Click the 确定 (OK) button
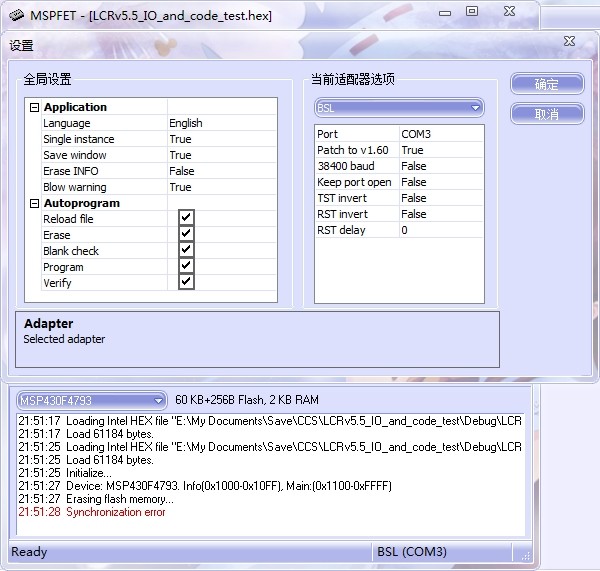Image resolution: width=600 pixels, height=571 pixels. pyautogui.click(x=547, y=84)
